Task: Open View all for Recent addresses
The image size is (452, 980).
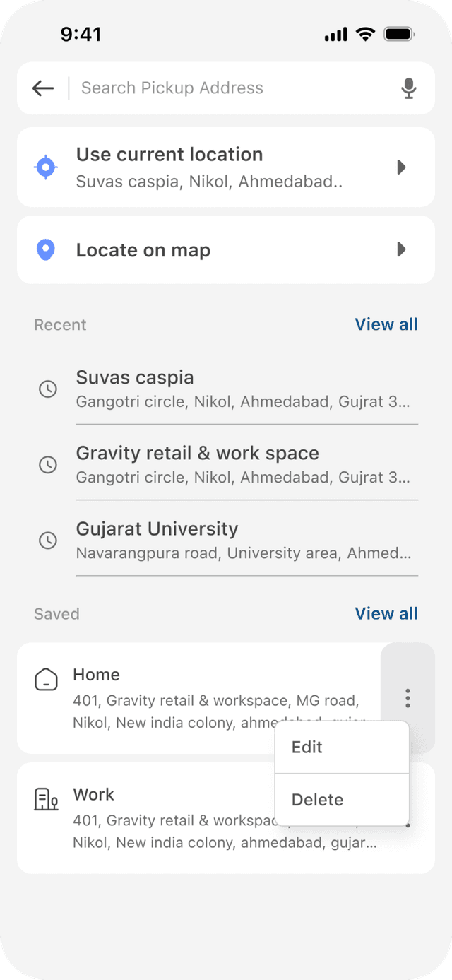Action: [x=386, y=324]
